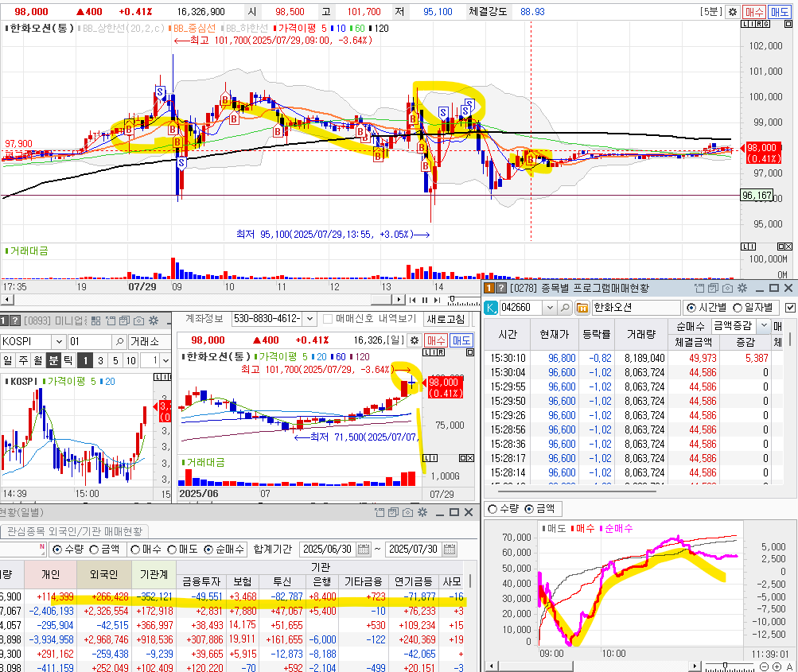
Task: Choose the 10-minute interval button
Action: click(130, 361)
